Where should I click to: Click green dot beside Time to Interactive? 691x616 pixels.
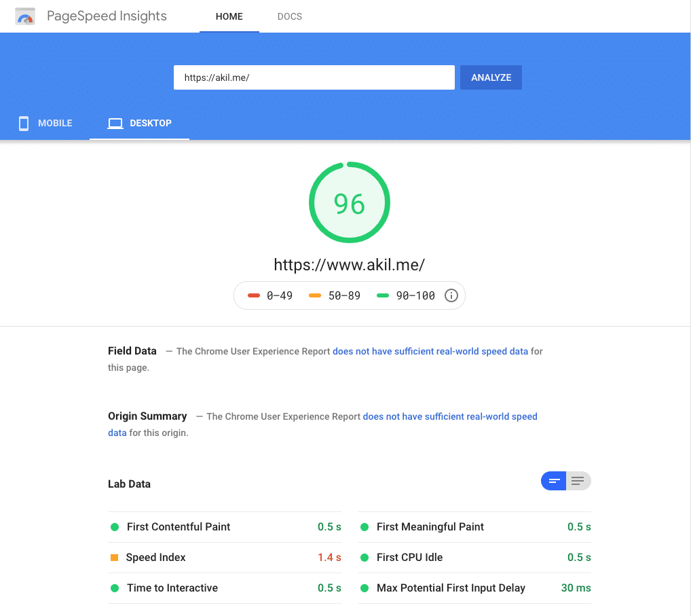click(x=115, y=587)
